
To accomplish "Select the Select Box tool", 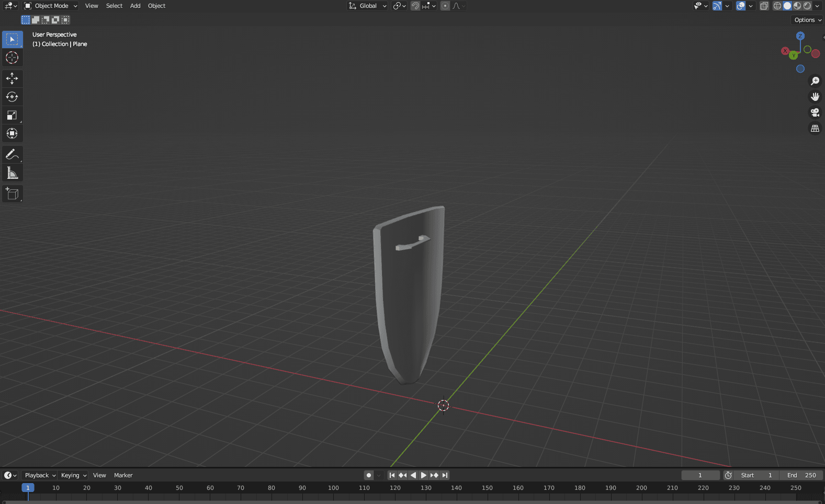I will pyautogui.click(x=12, y=39).
